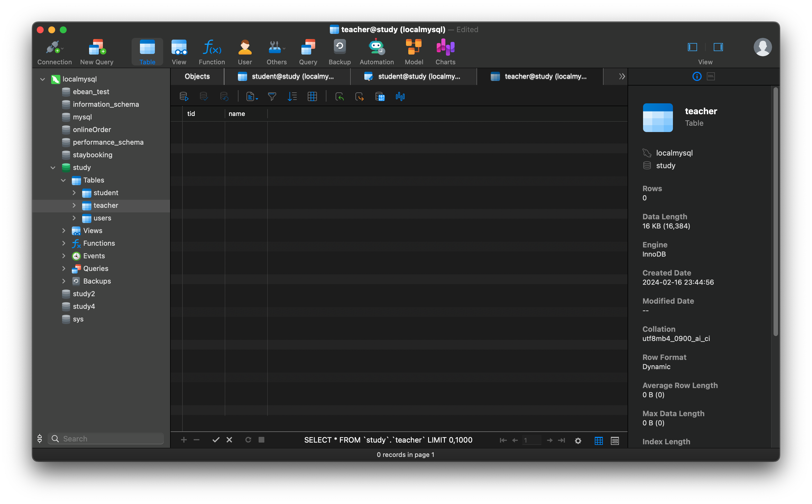Expand the teacher table node
Viewport: 812px width, 504px height.
tap(74, 206)
